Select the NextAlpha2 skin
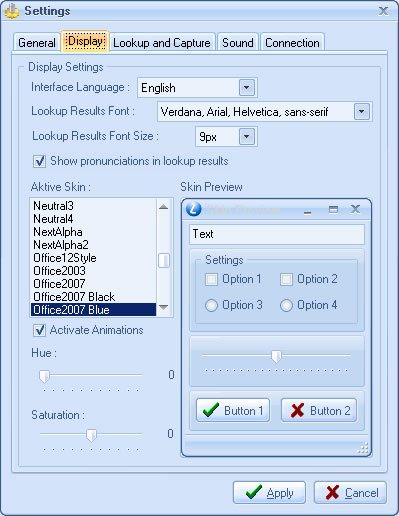This screenshot has width=399, height=516. click(x=93, y=245)
